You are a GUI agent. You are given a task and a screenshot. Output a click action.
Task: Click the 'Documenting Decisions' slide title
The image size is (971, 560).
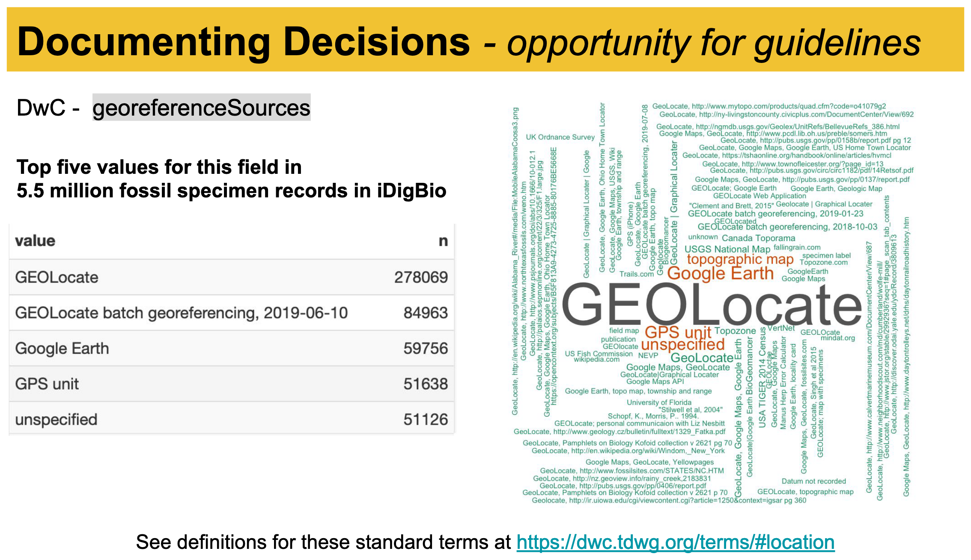[x=244, y=42]
